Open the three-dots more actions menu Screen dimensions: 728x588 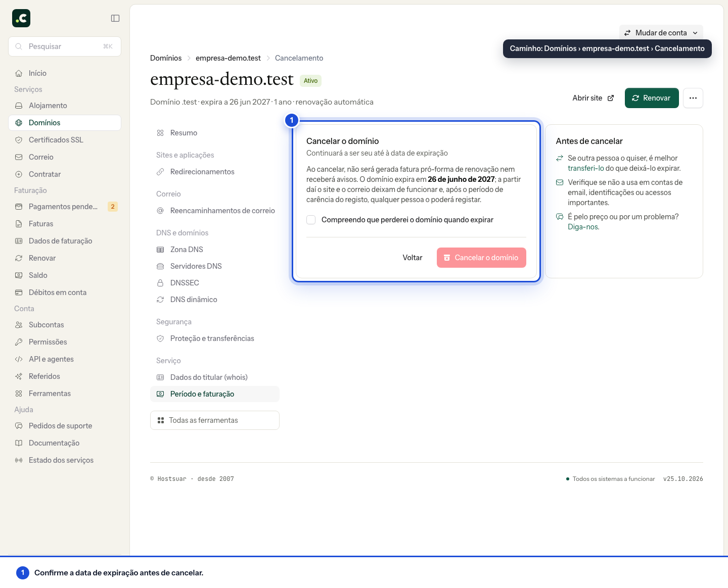click(693, 98)
